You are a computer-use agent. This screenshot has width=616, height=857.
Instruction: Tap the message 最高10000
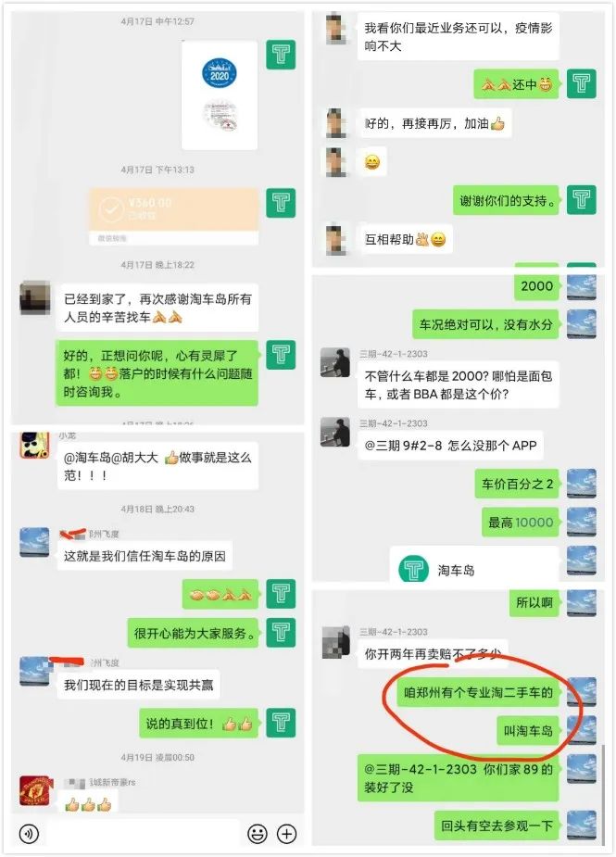[521, 523]
